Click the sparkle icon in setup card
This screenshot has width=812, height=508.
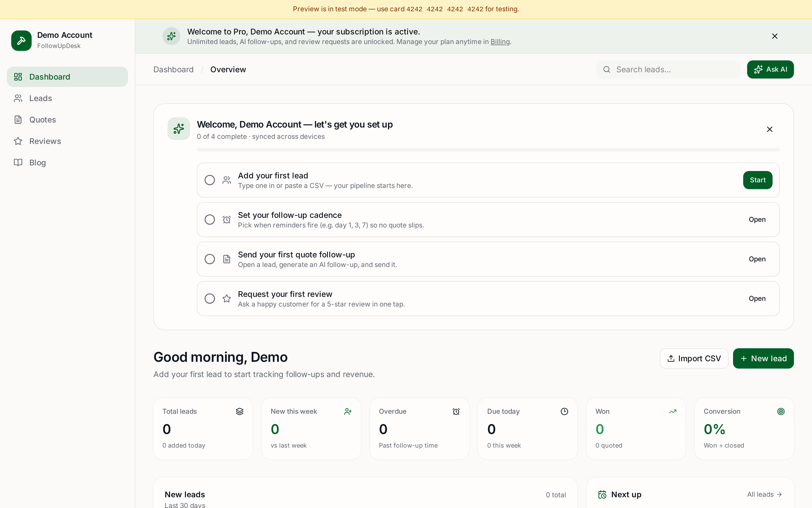[178, 129]
